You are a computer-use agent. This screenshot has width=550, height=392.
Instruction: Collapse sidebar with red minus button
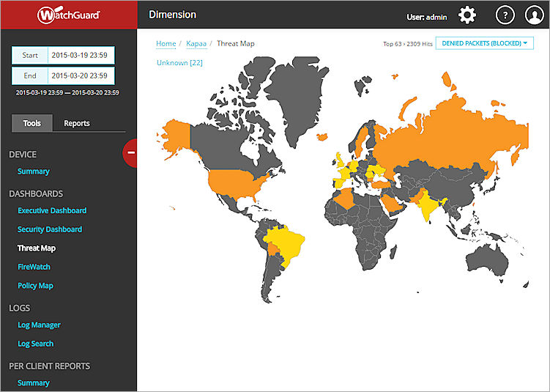[131, 152]
